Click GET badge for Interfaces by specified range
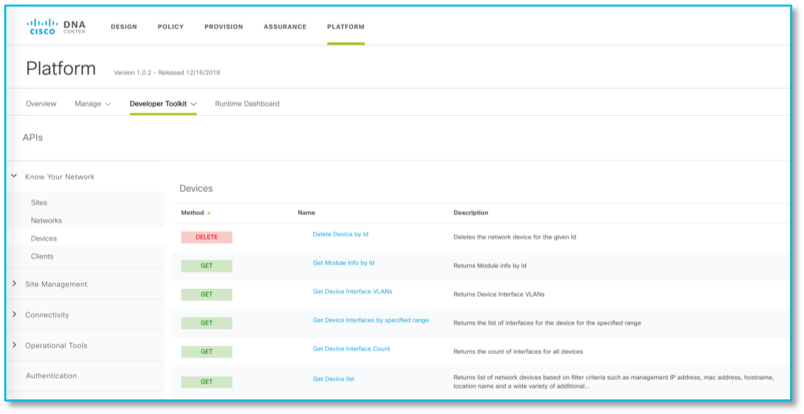 [207, 323]
